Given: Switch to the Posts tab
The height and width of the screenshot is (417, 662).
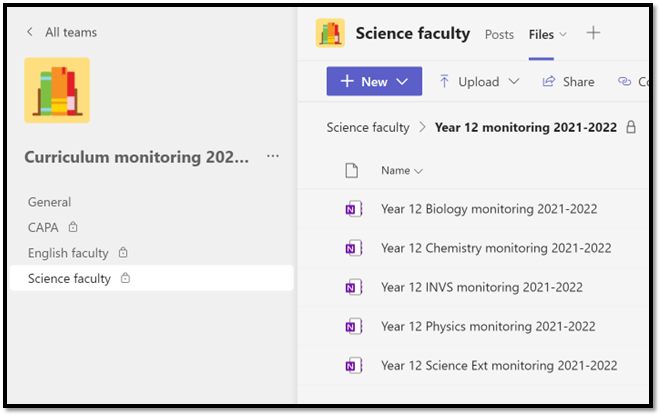Looking at the screenshot, I should (x=499, y=35).
